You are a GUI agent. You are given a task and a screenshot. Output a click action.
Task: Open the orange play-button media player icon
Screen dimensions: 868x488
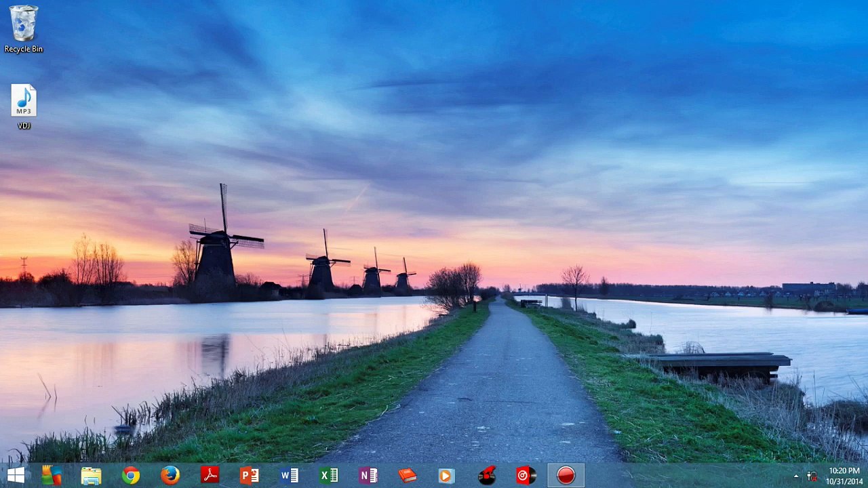point(446,476)
